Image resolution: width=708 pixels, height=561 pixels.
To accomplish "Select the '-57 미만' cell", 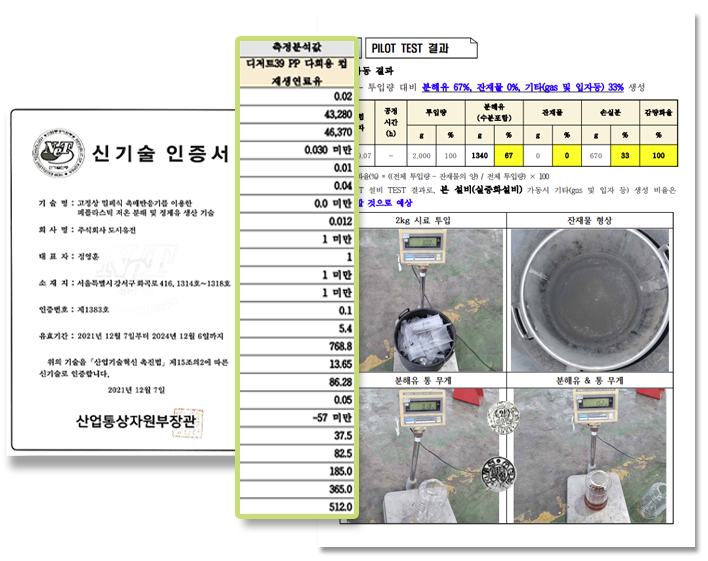I will tap(297, 418).
